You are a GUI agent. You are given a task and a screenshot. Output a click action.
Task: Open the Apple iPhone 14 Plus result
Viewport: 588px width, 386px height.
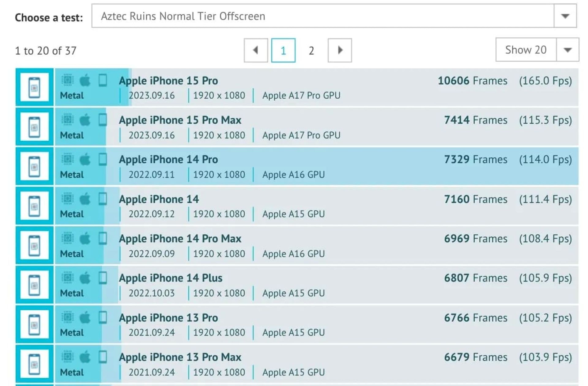pos(171,278)
